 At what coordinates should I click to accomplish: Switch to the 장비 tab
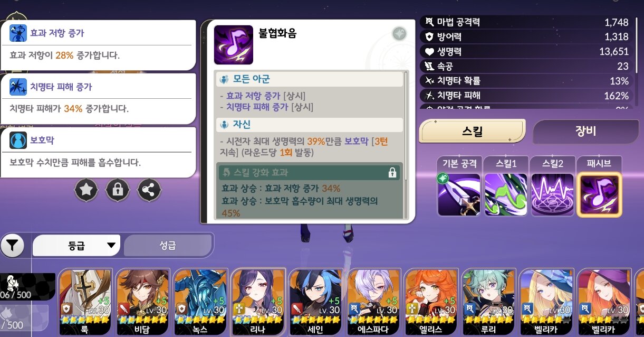587,131
